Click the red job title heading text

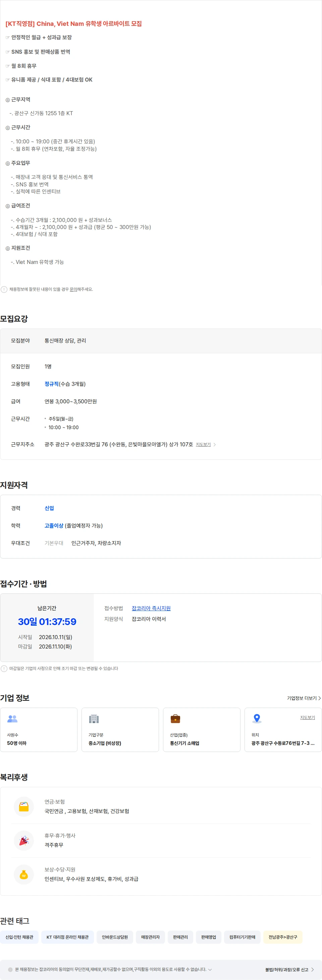74,24
